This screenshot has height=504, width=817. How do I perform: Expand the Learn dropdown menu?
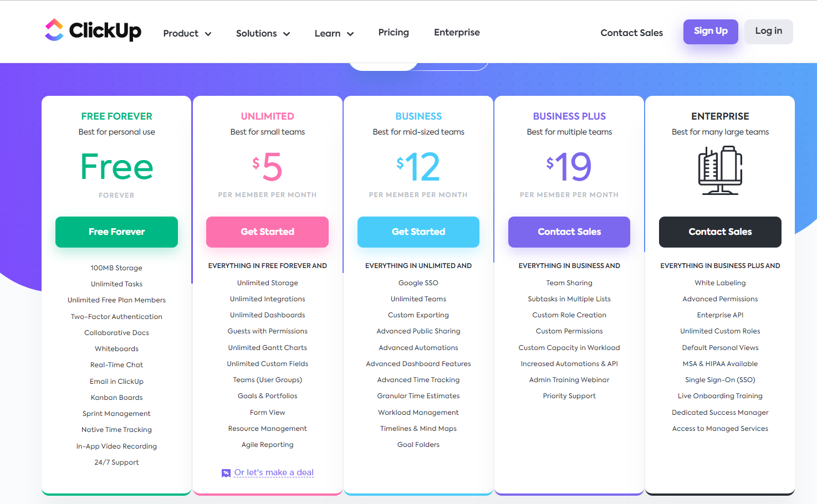click(x=334, y=33)
